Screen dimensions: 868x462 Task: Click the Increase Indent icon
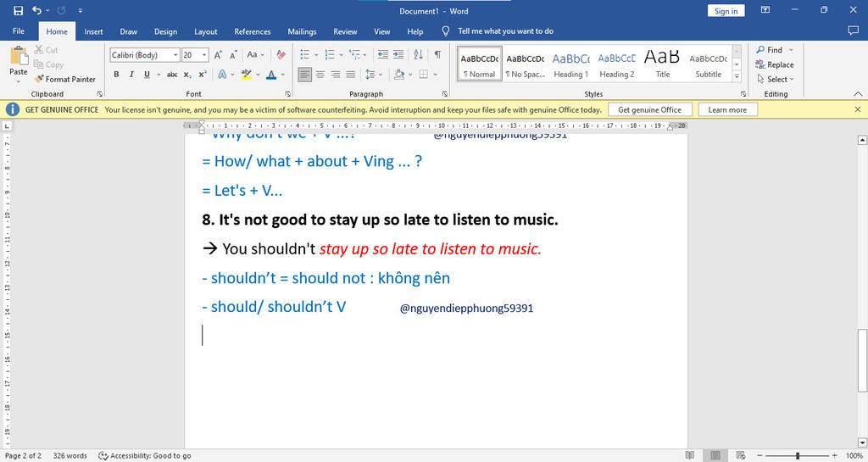click(399, 55)
